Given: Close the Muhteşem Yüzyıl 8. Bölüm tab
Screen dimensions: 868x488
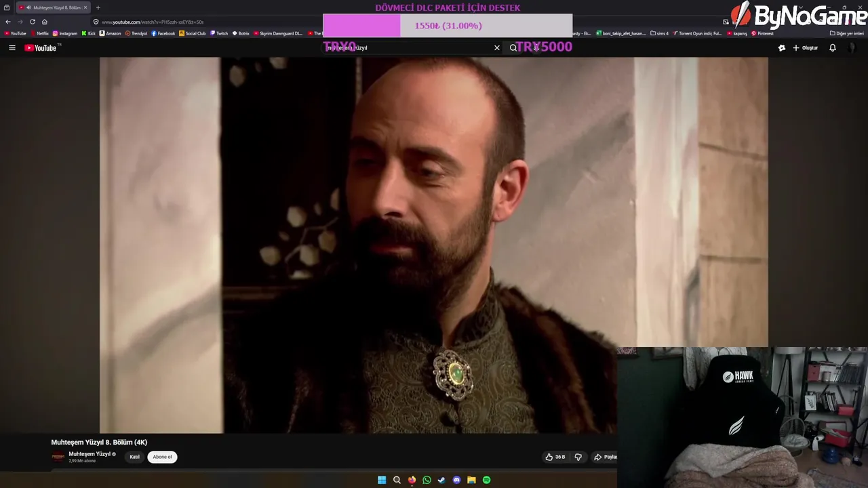Looking at the screenshot, I should pos(85,7).
